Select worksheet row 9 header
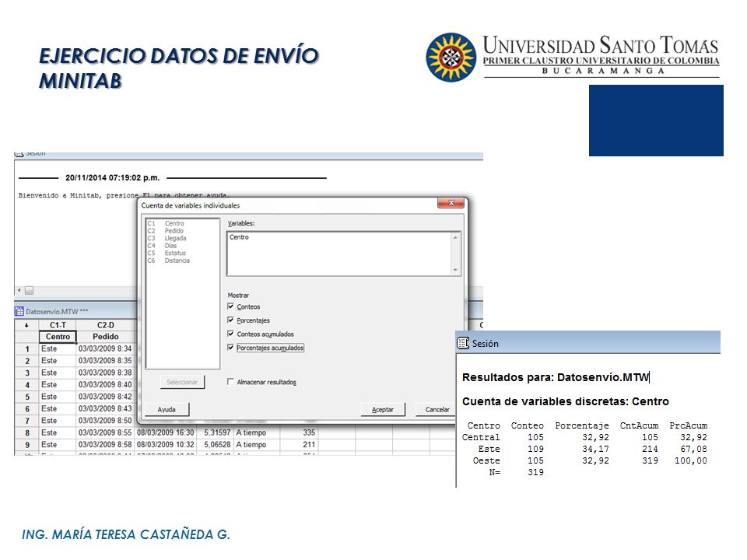This screenshot has height=560, width=747. coord(27,445)
